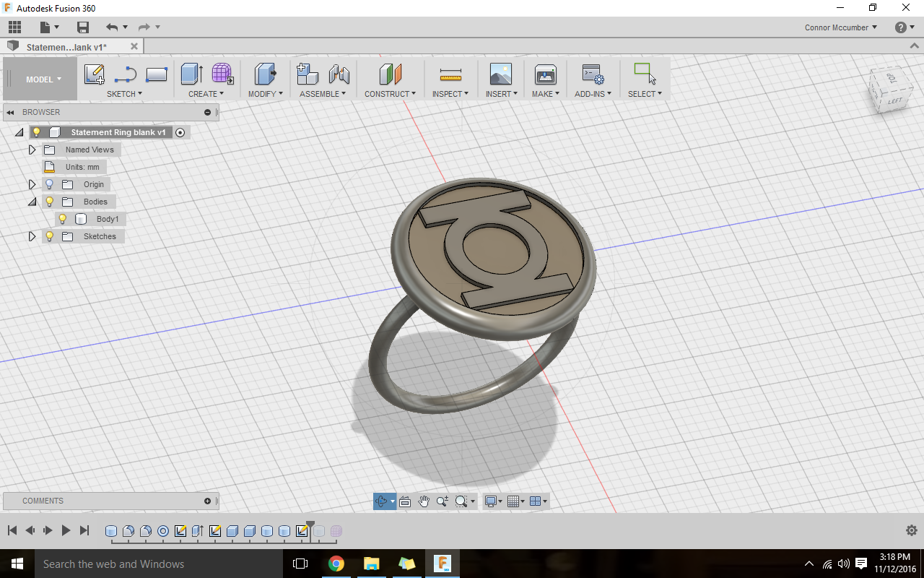
Task: Open the MODIFY menu
Action: coord(266,94)
